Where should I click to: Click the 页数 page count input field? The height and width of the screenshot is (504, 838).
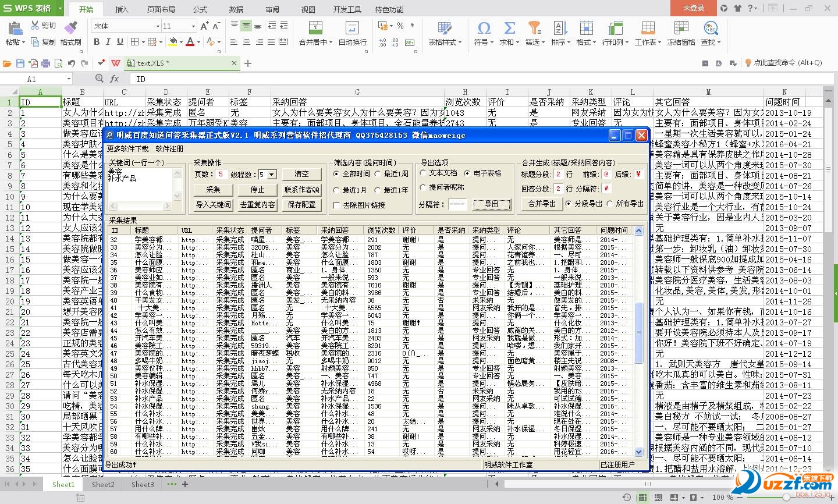click(x=221, y=175)
